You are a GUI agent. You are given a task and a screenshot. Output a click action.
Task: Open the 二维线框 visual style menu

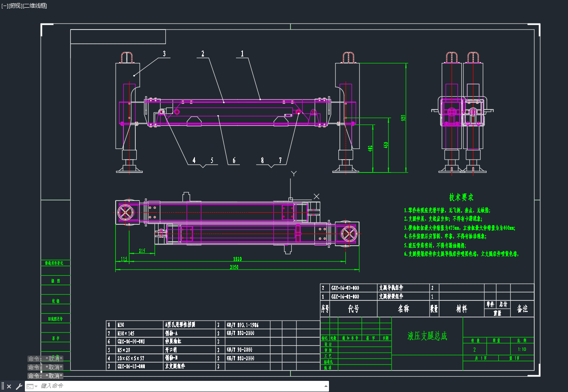coord(35,6)
